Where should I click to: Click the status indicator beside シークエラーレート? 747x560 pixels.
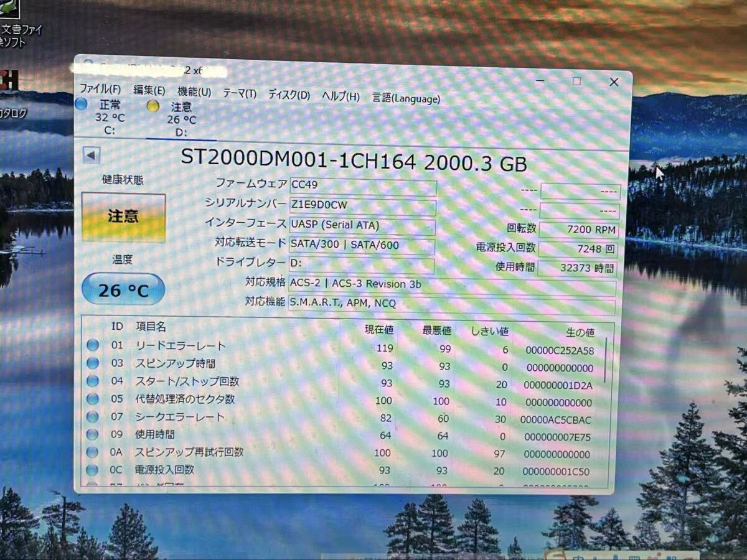click(92, 418)
